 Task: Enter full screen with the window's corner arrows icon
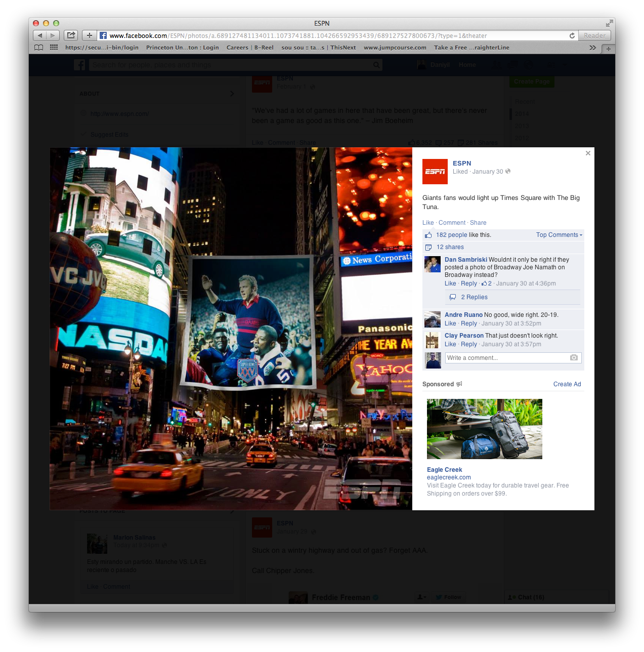[609, 23]
